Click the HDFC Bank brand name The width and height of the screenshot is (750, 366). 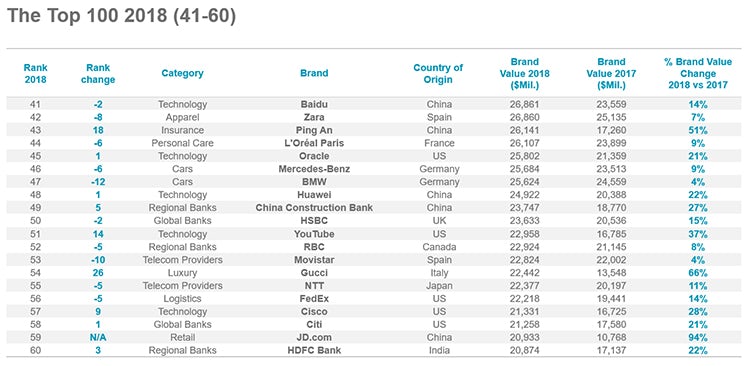[x=314, y=350]
